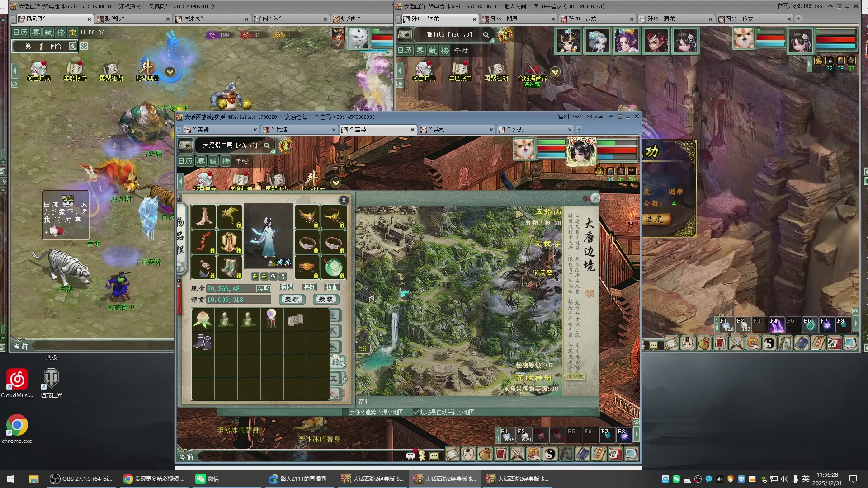This screenshot has width=868, height=488.
Task: Click the 存款 deposit button
Action: pyautogui.click(x=263, y=289)
